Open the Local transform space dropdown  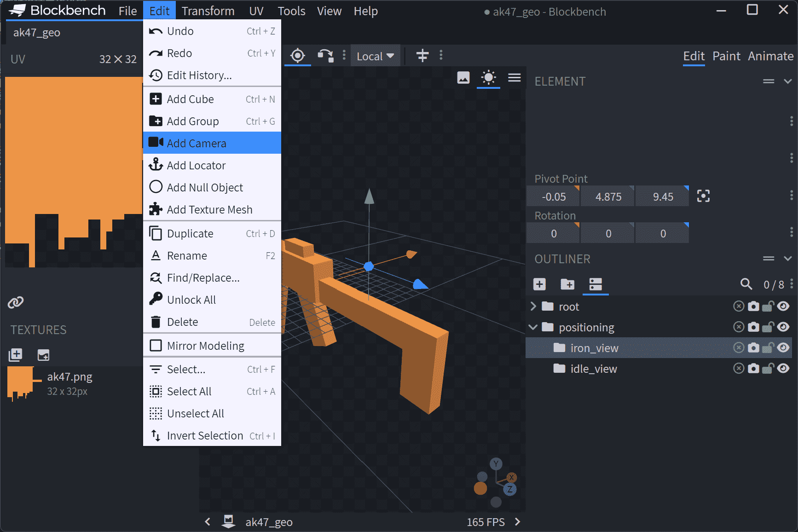pyautogui.click(x=376, y=56)
